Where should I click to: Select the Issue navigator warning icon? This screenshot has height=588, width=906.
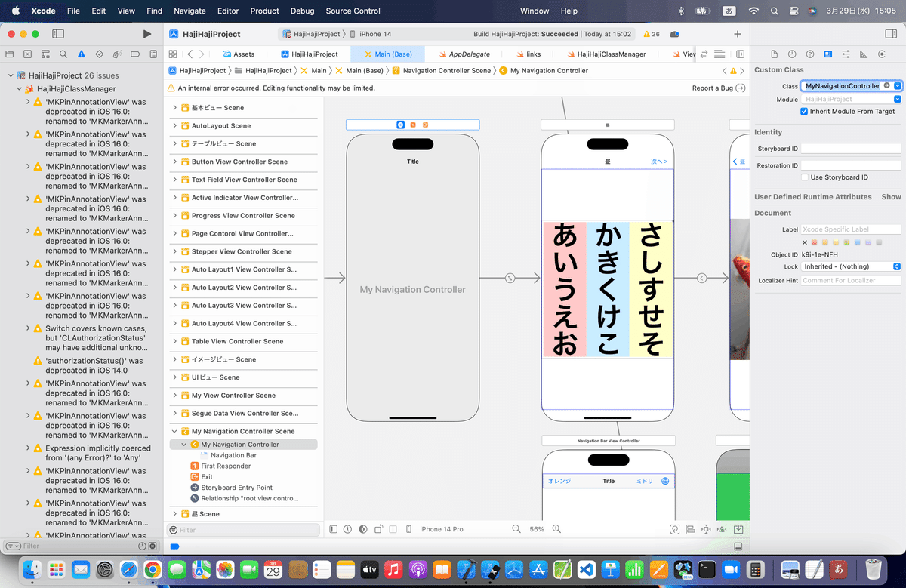click(82, 54)
